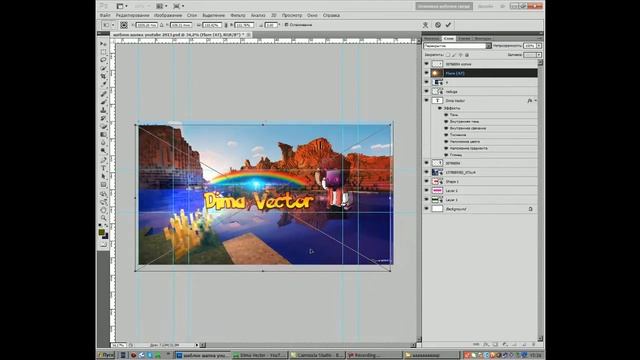
Task: Select the Brush tool
Action: pos(103,102)
